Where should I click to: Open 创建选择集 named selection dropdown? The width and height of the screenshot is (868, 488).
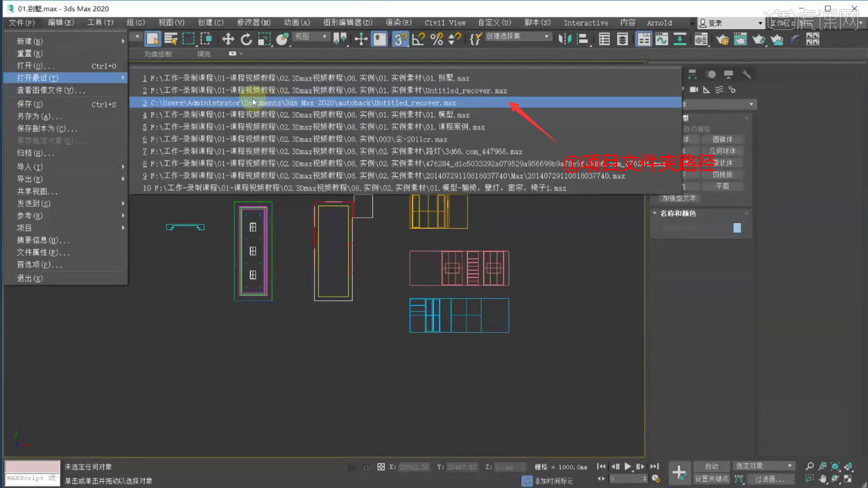click(x=518, y=36)
